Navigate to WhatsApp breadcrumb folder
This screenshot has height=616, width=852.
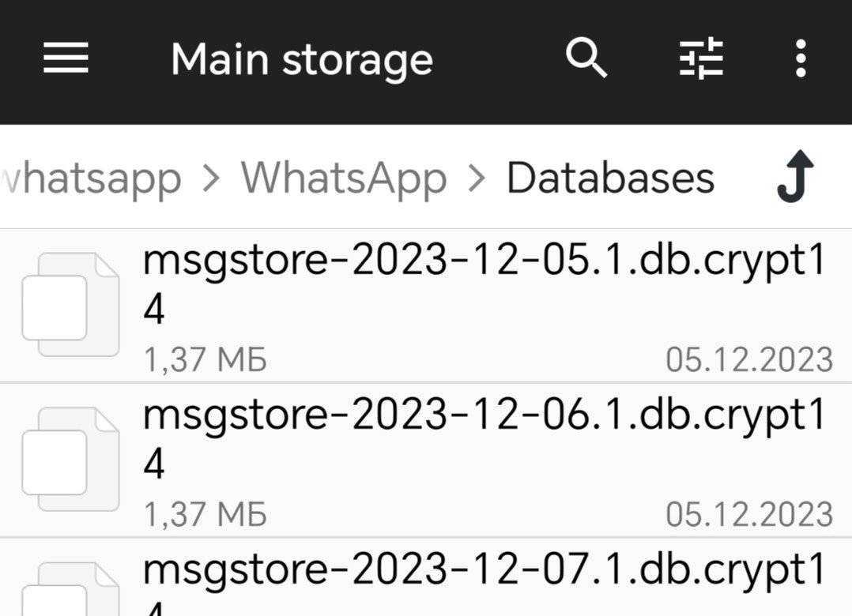tap(344, 178)
